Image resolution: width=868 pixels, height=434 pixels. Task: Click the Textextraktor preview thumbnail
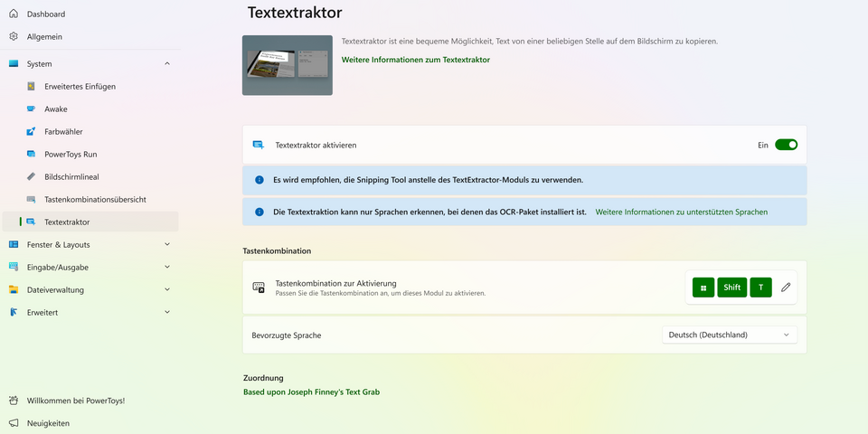pyautogui.click(x=287, y=65)
